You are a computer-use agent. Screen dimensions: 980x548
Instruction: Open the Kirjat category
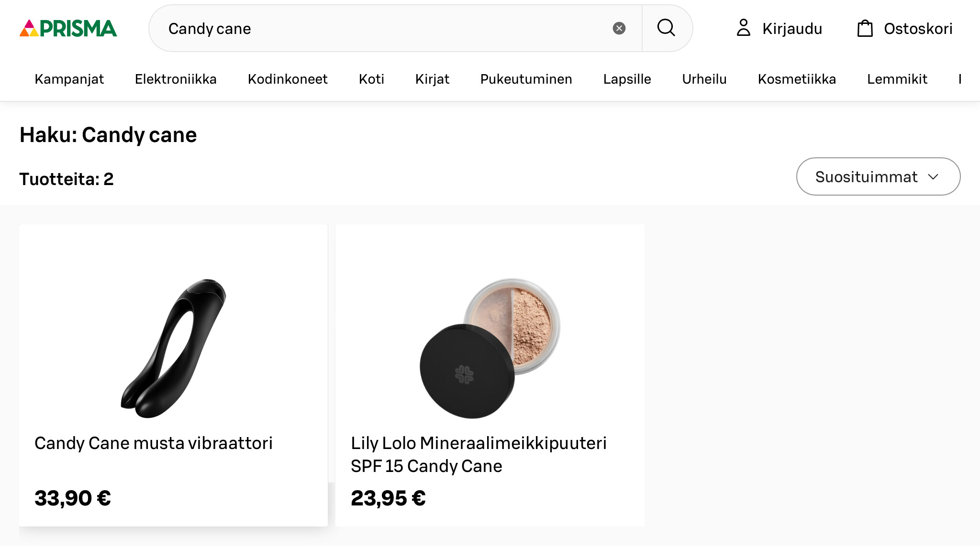pos(432,79)
